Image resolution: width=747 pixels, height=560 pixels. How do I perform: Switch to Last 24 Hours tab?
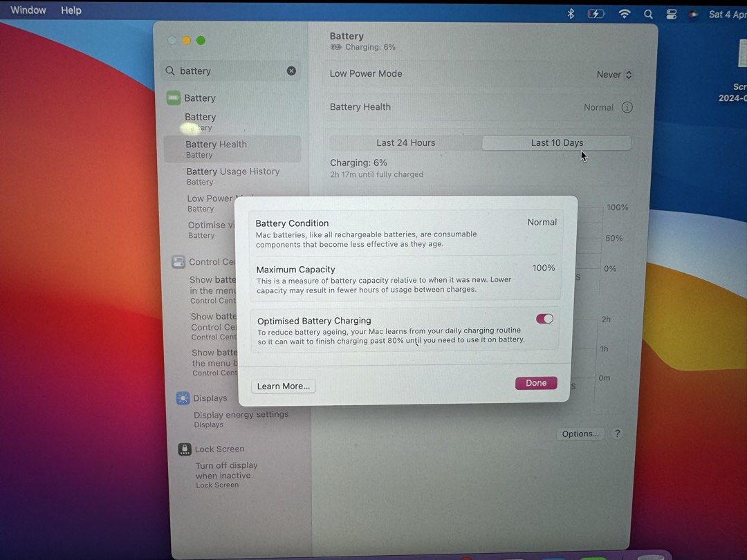pyautogui.click(x=406, y=143)
